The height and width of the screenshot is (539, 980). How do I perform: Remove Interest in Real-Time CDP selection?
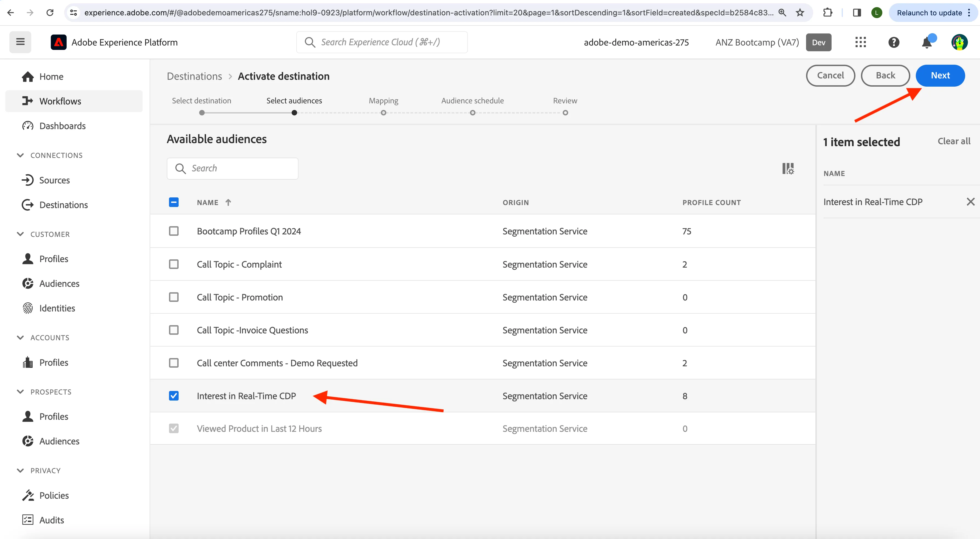click(x=970, y=202)
